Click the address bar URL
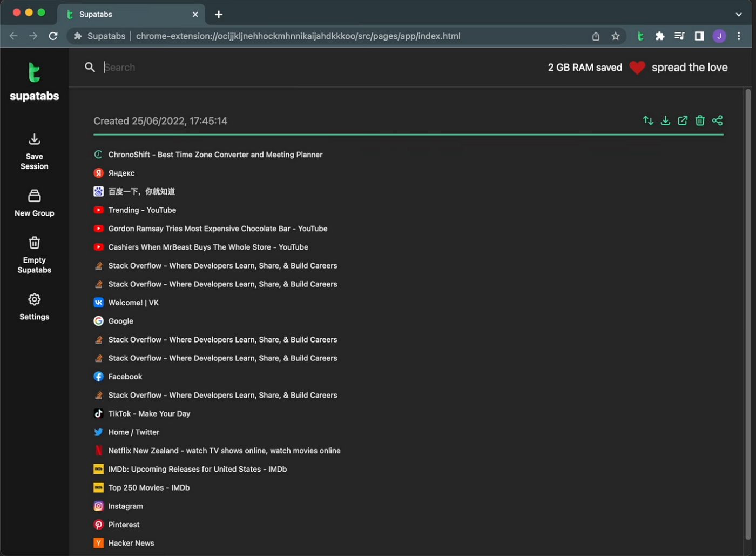Image resolution: width=756 pixels, height=556 pixels. 298,36
